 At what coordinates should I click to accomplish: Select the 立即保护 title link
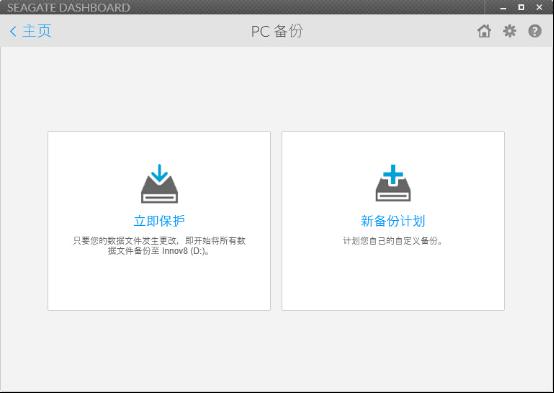[159, 221]
